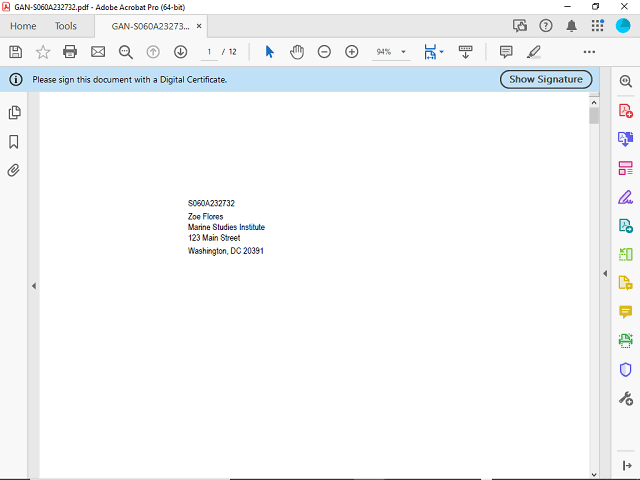Screen dimensions: 640x480
Task: Send the file by email using the envelope icon
Action: click(x=98, y=52)
